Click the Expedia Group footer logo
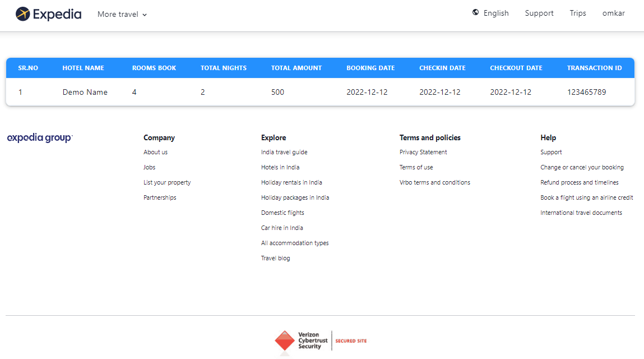 pyautogui.click(x=40, y=138)
